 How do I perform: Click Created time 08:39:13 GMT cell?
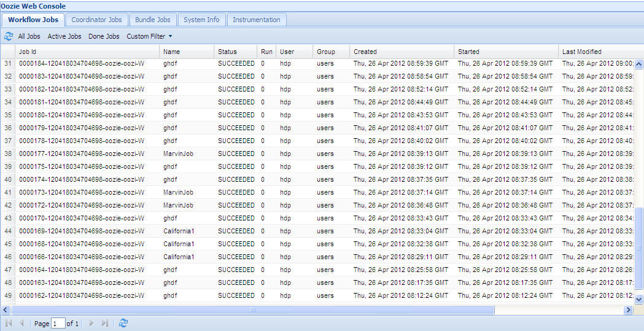pos(401,154)
